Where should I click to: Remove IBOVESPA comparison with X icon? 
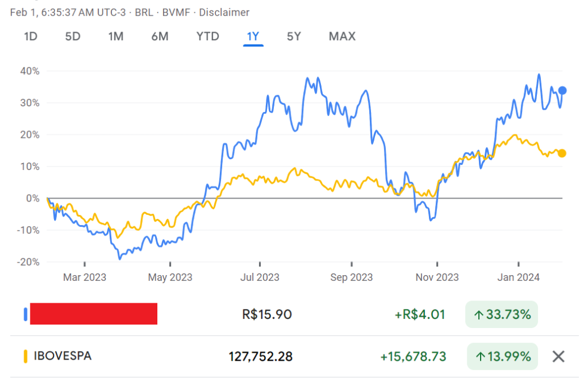558,357
